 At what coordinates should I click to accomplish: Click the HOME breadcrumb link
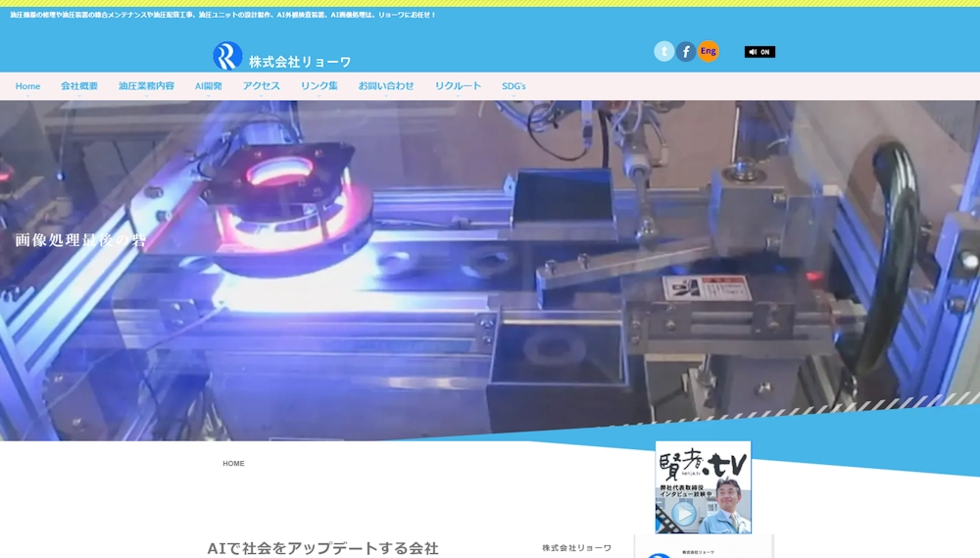(233, 464)
